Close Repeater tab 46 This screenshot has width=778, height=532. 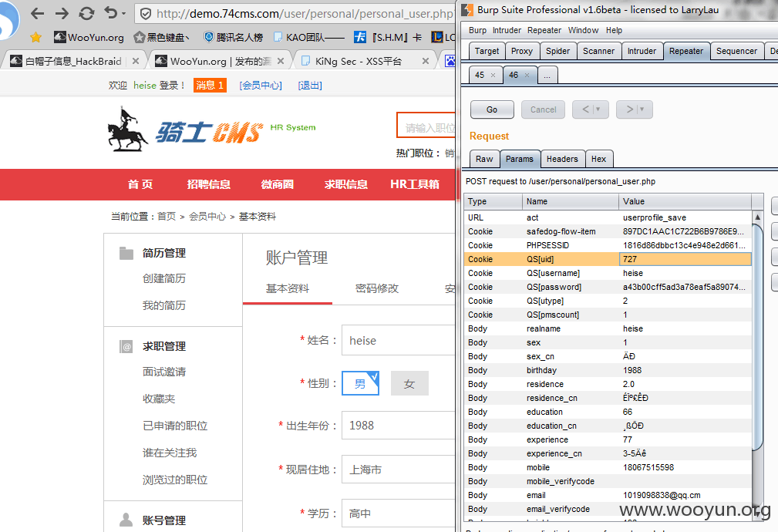(x=527, y=75)
